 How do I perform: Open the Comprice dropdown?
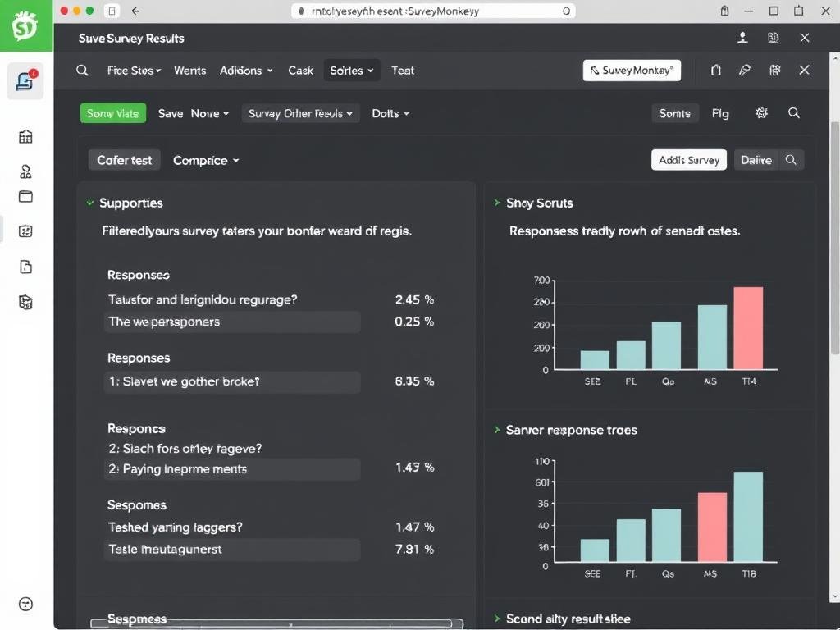click(206, 160)
